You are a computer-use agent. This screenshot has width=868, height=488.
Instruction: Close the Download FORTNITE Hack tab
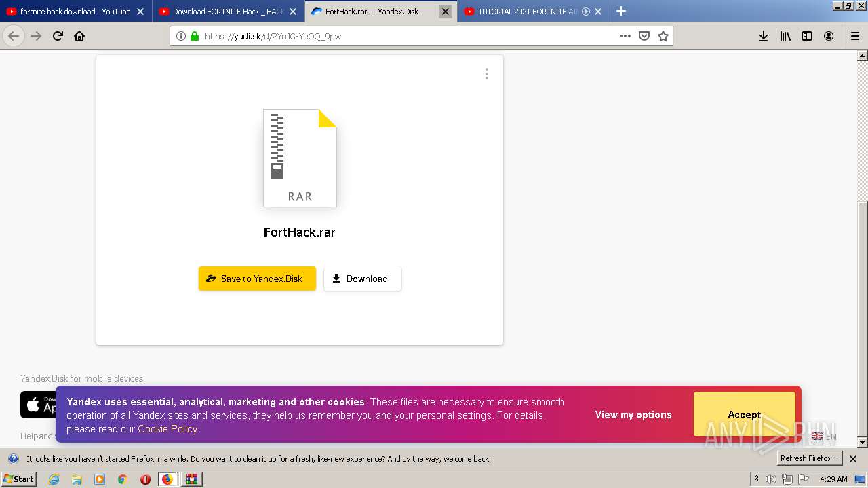coord(293,12)
